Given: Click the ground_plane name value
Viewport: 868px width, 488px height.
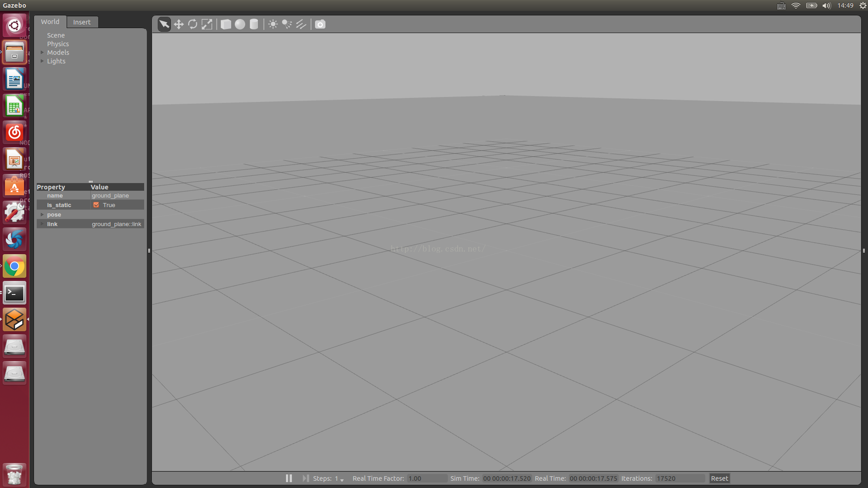Looking at the screenshot, I should coord(110,196).
